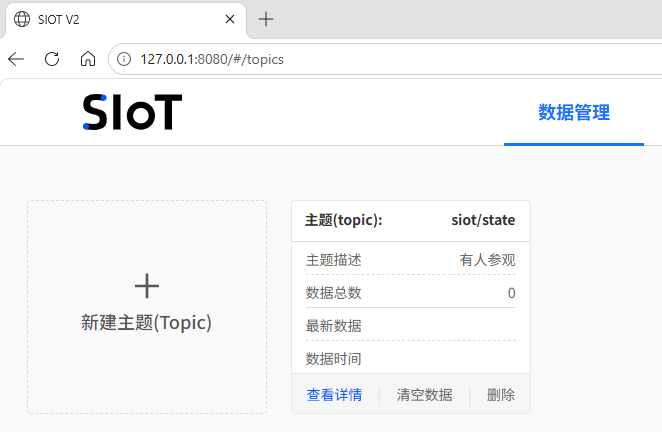662x432 pixels.
Task: Click the 数据总数 row label
Action: click(334, 293)
